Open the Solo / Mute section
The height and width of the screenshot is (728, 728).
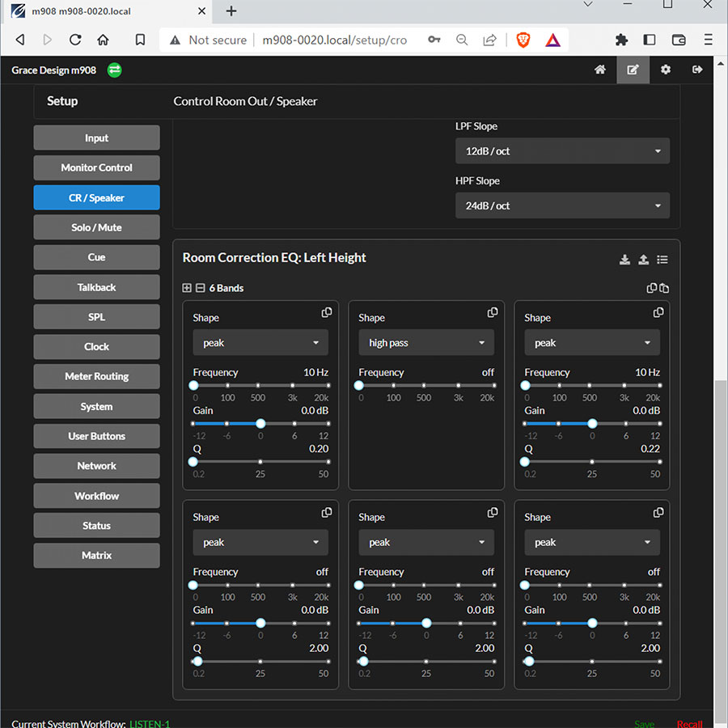tap(96, 227)
